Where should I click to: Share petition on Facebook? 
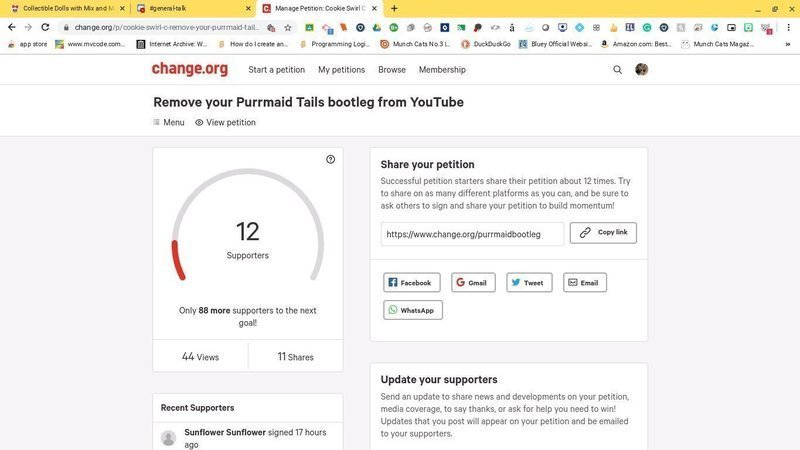[x=411, y=283]
